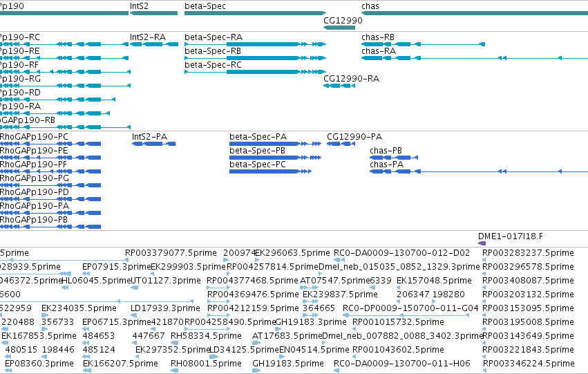Select the EK299903.5prime EST
The image size is (588, 374).
152,274
